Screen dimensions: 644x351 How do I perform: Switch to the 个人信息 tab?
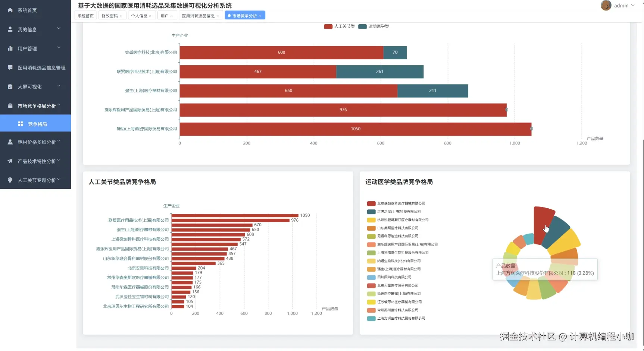tap(139, 15)
